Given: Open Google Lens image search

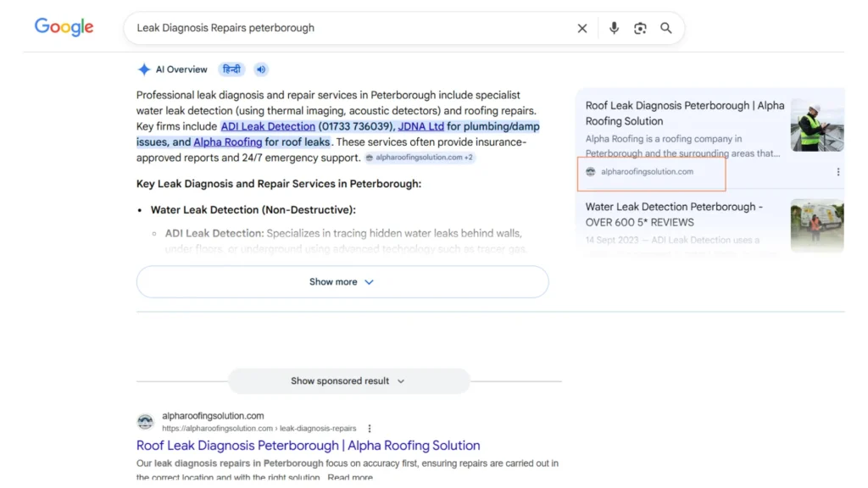Looking at the screenshot, I should tap(640, 28).
